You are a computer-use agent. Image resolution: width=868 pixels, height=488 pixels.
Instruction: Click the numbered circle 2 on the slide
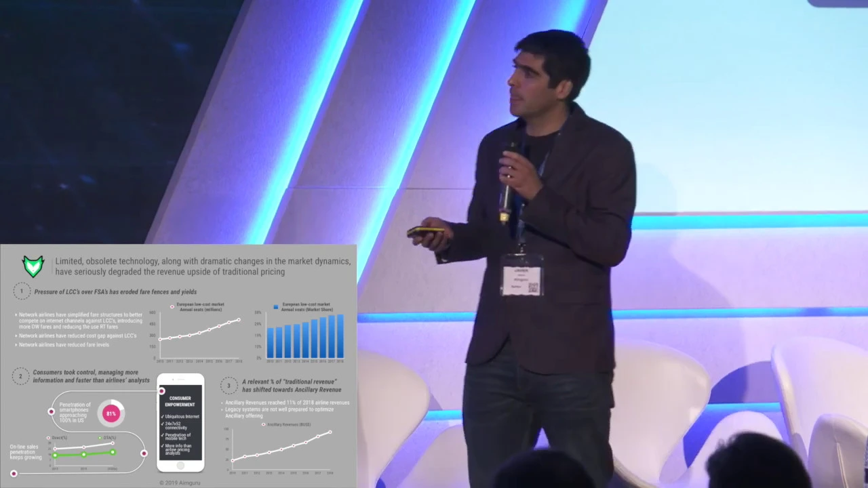(20, 376)
